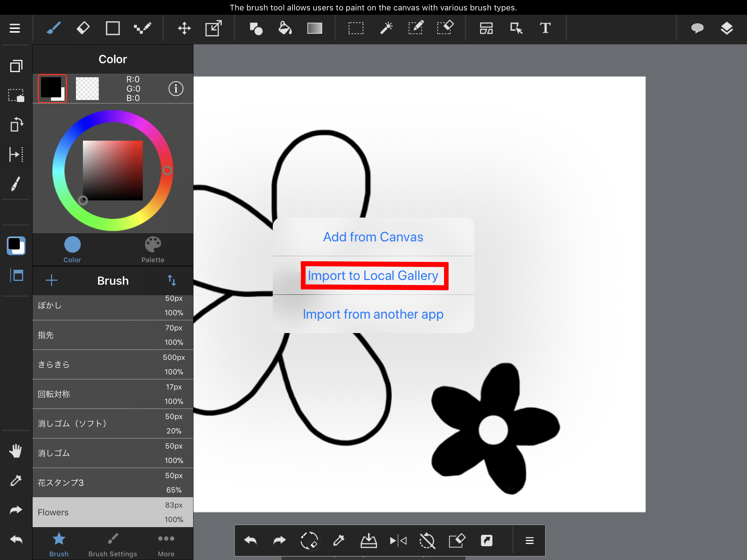The image size is (747, 560).
Task: Tap Add from Canvas in the dialog
Action: (373, 237)
